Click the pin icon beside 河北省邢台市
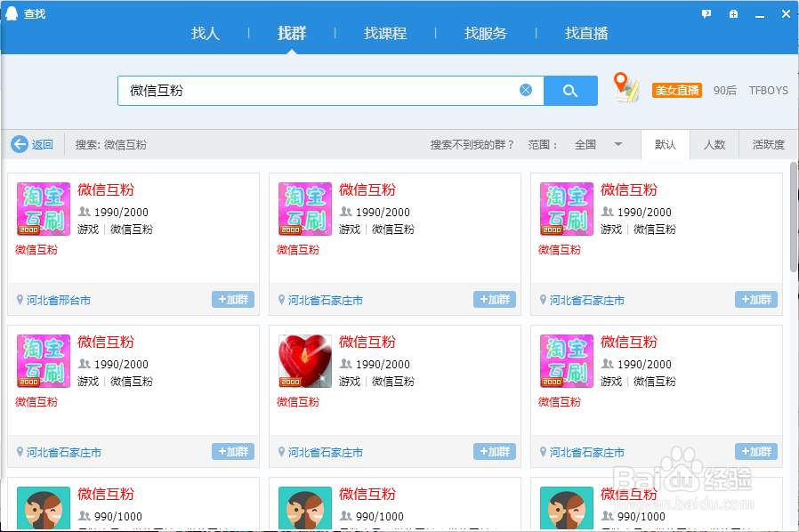The height and width of the screenshot is (532, 799). (x=20, y=300)
